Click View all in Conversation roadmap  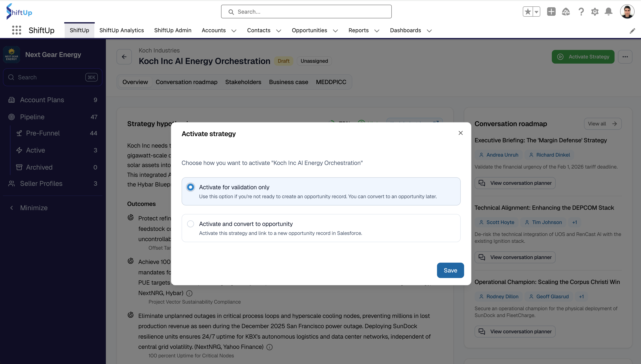click(603, 124)
